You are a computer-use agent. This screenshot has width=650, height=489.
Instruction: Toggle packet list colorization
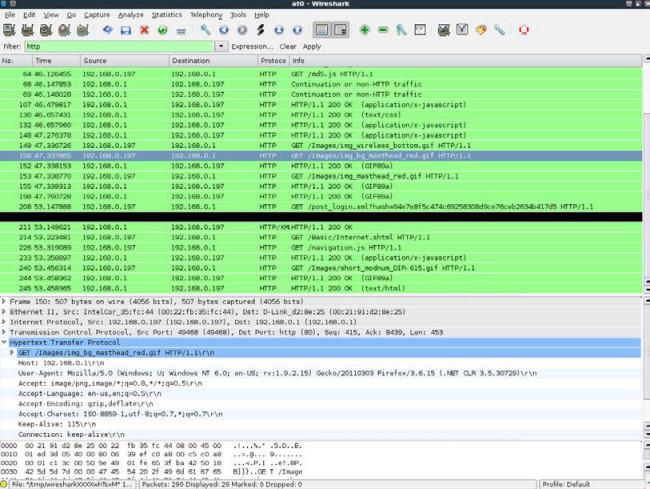coord(322,30)
